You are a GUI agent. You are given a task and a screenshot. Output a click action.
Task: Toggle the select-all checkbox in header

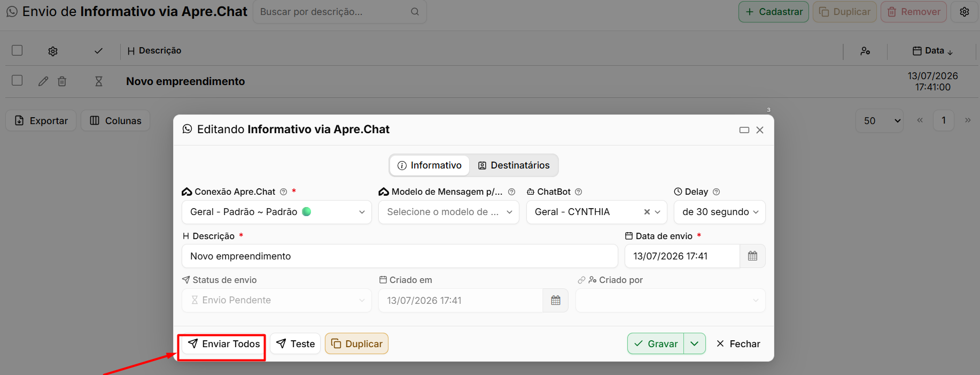pyautogui.click(x=17, y=50)
